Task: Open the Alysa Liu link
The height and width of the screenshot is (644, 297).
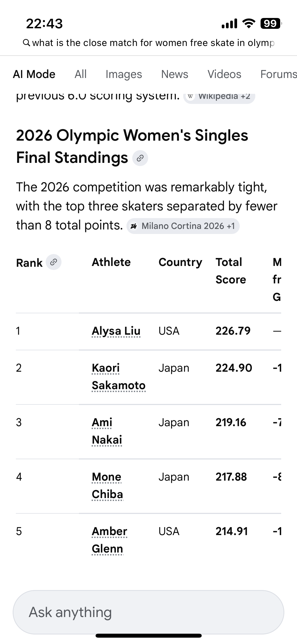Action: (x=116, y=331)
